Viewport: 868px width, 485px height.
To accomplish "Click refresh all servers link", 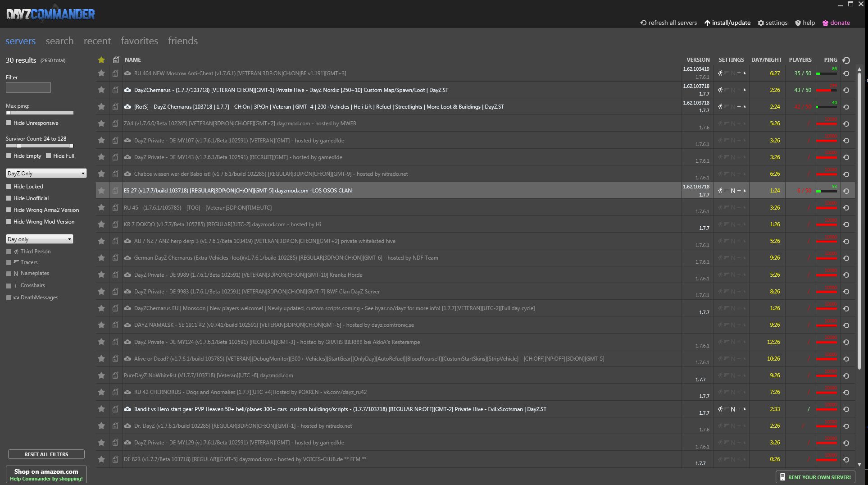I will coord(668,23).
